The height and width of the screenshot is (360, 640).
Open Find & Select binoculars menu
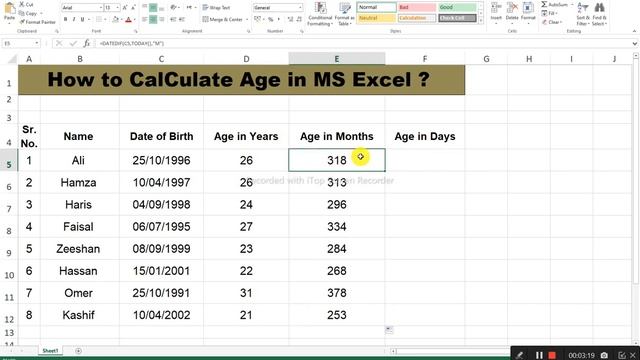coord(599,14)
